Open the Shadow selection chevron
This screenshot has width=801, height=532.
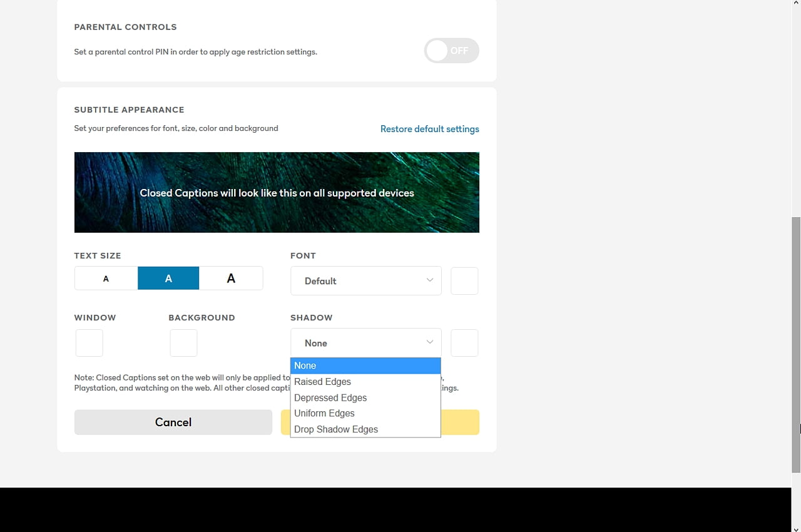pyautogui.click(x=429, y=342)
